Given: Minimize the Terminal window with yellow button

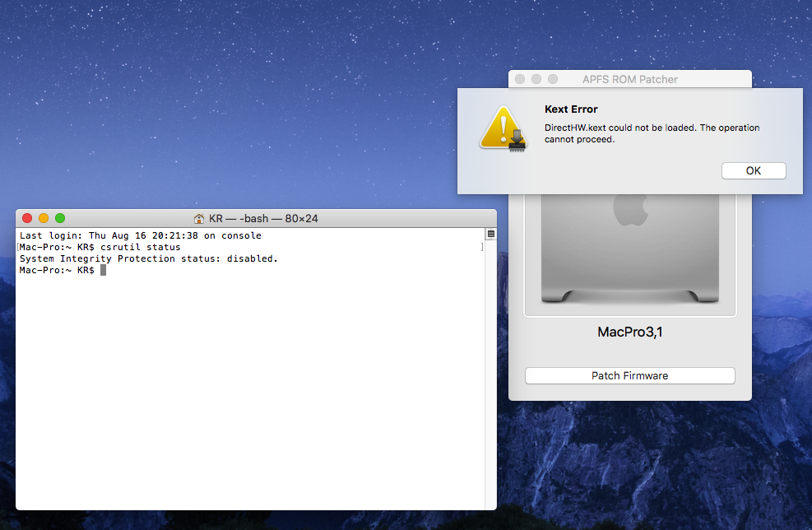Looking at the screenshot, I should click(44, 218).
